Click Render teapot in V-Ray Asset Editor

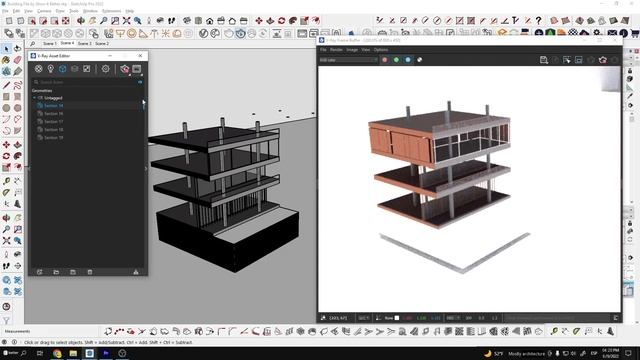tap(124, 69)
